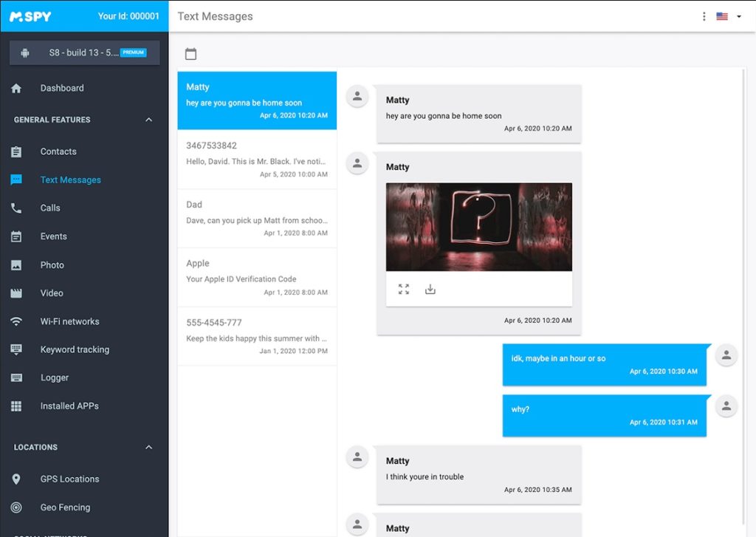Image resolution: width=756 pixels, height=537 pixels.
Task: Collapse the Locations section
Action: pos(148,448)
